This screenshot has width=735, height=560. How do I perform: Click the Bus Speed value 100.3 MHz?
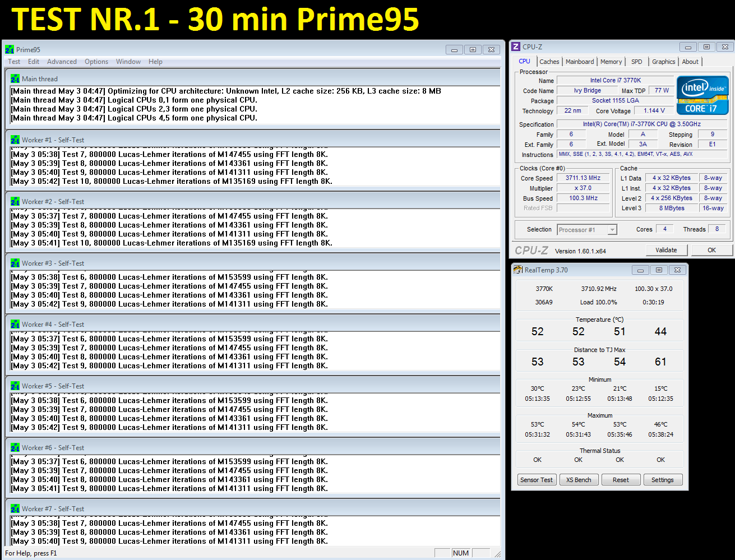(583, 198)
